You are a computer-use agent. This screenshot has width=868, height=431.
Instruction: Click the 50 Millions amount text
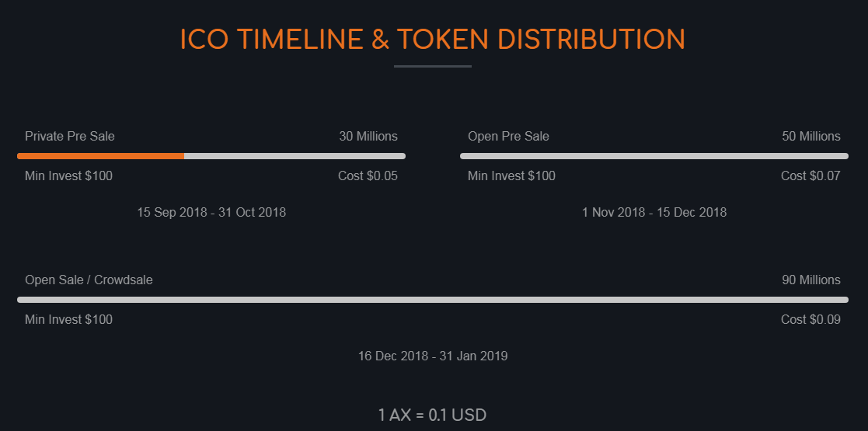pyautogui.click(x=811, y=137)
